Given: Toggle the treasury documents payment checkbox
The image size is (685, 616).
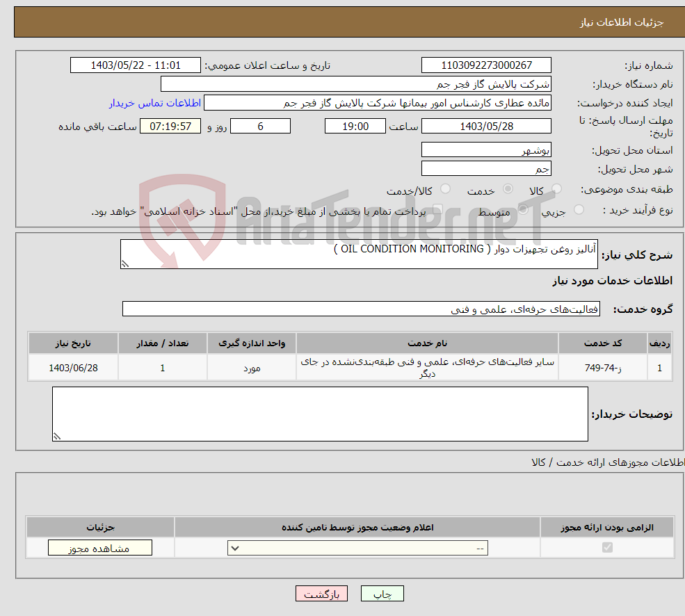Looking at the screenshot, I should click(437, 209).
